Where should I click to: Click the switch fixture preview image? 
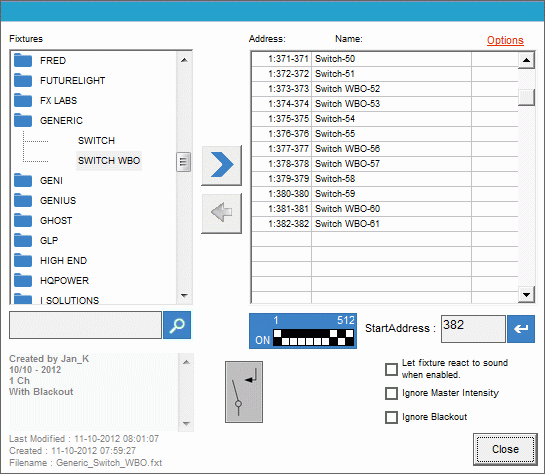coord(244,392)
